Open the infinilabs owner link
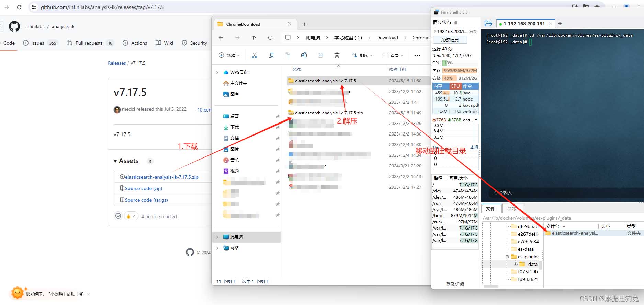The image size is (644, 305). tap(35, 26)
